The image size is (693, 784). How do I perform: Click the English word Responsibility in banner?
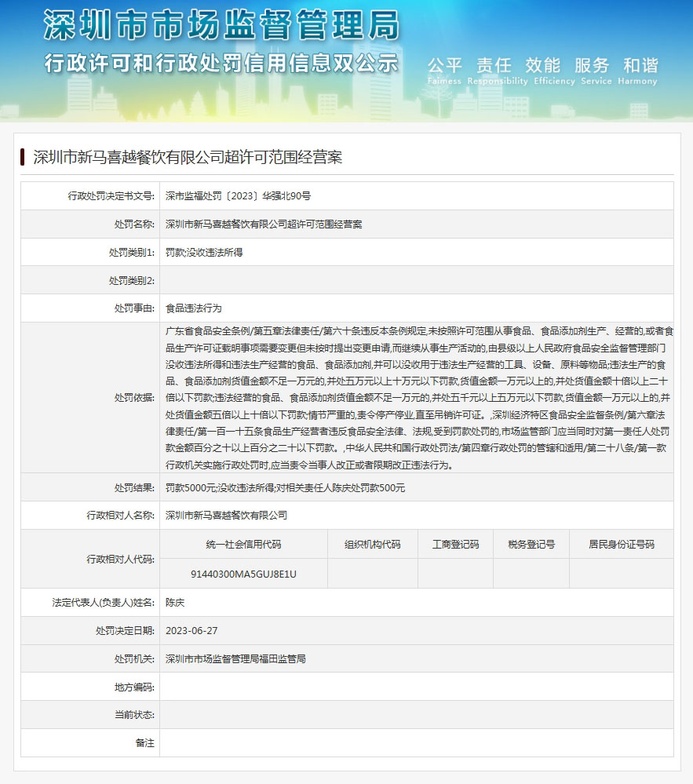(x=498, y=81)
